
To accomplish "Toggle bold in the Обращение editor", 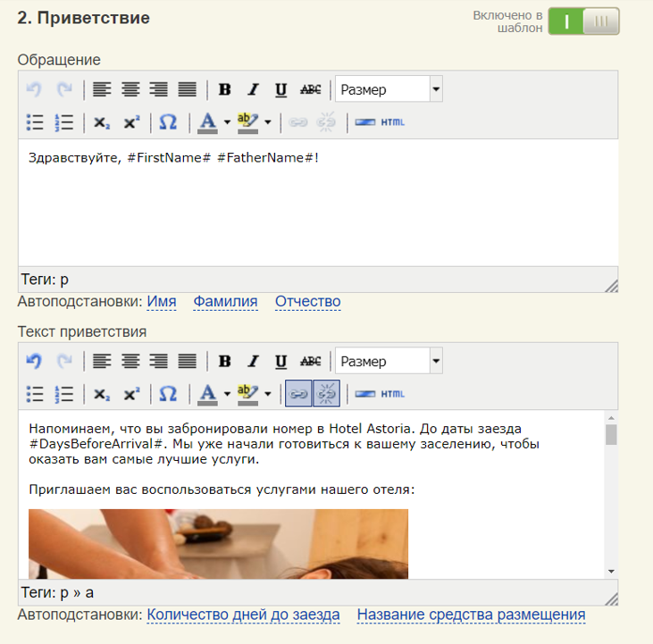I will click(x=225, y=89).
